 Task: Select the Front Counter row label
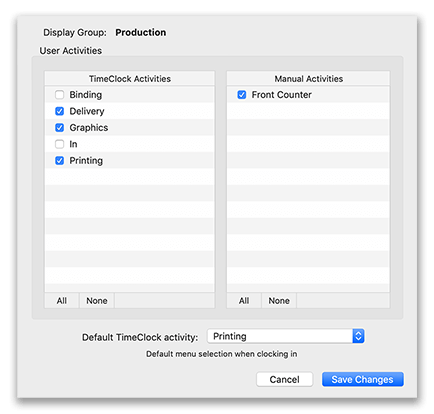pyautogui.click(x=281, y=95)
